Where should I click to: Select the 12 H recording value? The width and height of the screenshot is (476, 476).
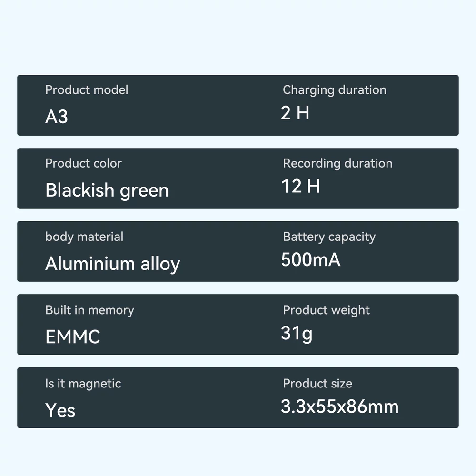pyautogui.click(x=300, y=186)
